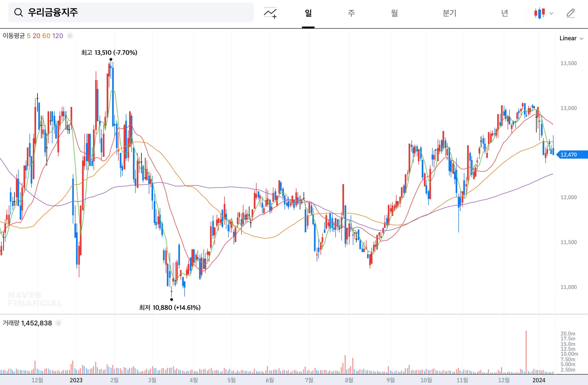Screen dimensions: 588x385
Task: Click the 최고 13,510 high marker
Action: pos(109,53)
